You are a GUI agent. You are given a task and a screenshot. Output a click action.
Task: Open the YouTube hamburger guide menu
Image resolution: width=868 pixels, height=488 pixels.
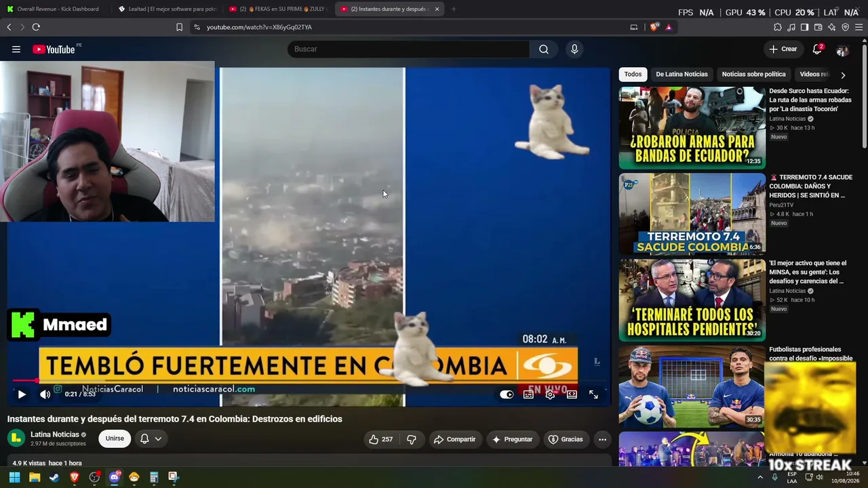click(x=16, y=49)
